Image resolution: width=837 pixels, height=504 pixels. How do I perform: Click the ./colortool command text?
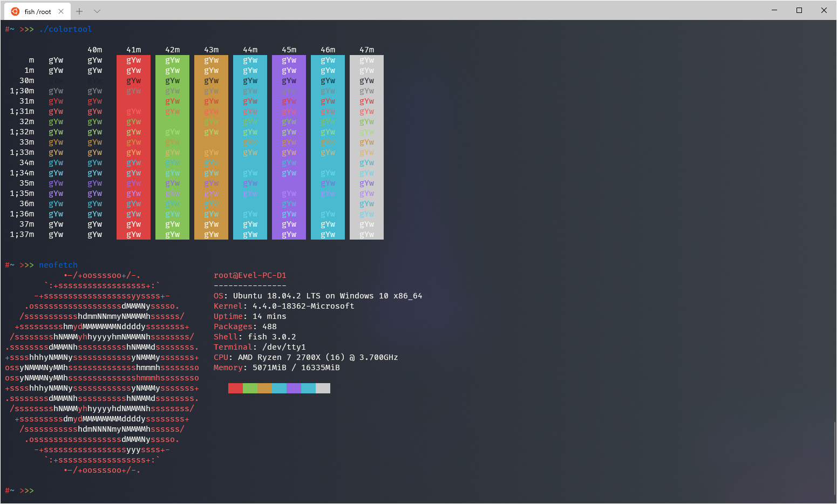[x=65, y=29]
